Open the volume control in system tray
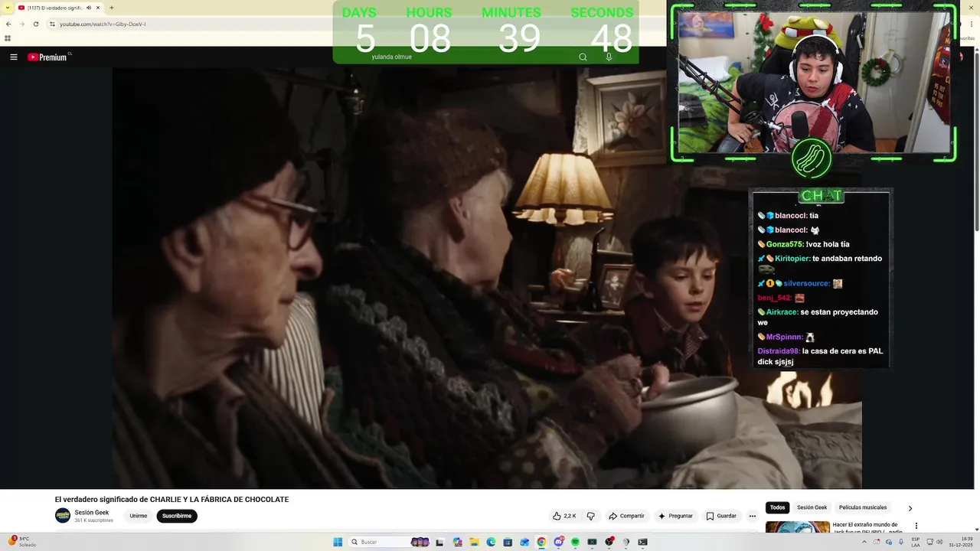This screenshot has width=980, height=551. click(939, 542)
